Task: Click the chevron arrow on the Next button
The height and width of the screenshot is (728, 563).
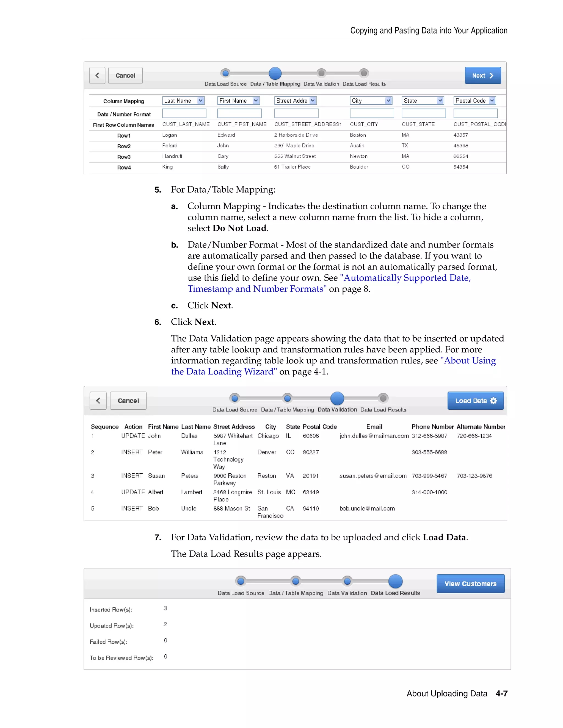Action: coord(491,76)
